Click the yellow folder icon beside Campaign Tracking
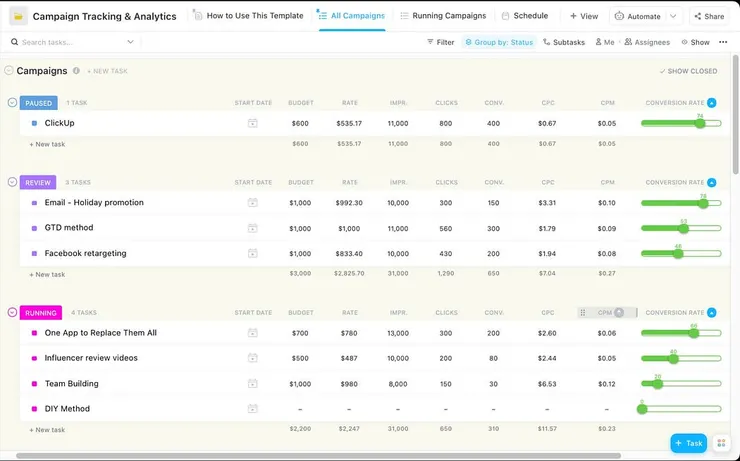Viewport: 740px width, 461px height. coord(18,17)
